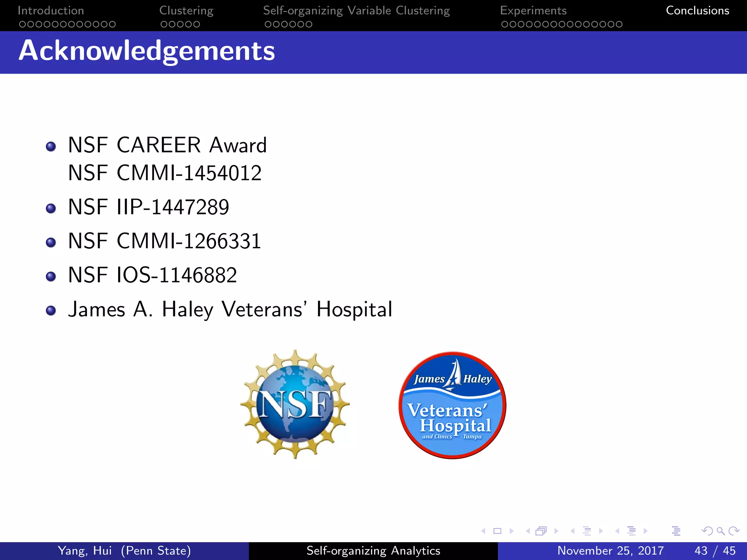Click the NSF CAREER Award line
This screenshot has height=560, width=747.
[167, 145]
